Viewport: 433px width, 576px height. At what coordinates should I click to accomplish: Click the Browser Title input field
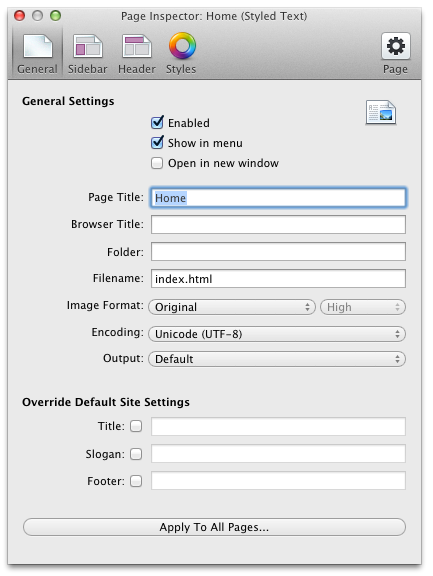pos(278,224)
